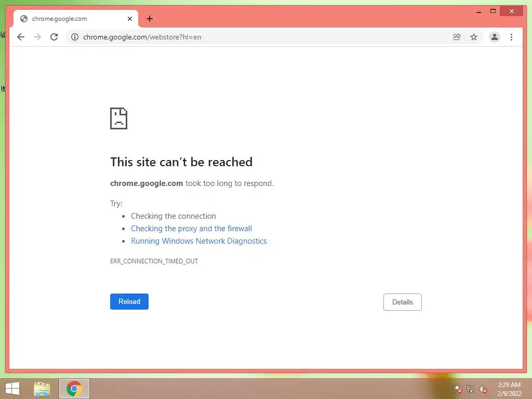The width and height of the screenshot is (532, 399).
Task: Minimize the Chrome window
Action: point(478,11)
